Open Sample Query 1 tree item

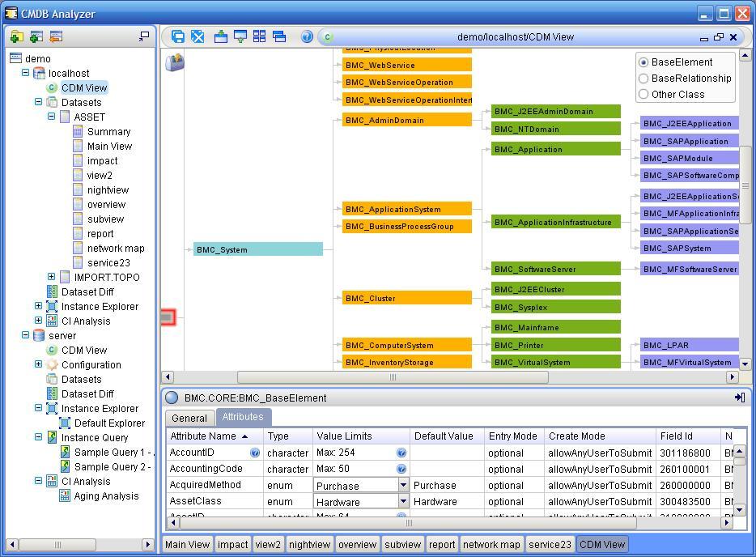coord(113,452)
